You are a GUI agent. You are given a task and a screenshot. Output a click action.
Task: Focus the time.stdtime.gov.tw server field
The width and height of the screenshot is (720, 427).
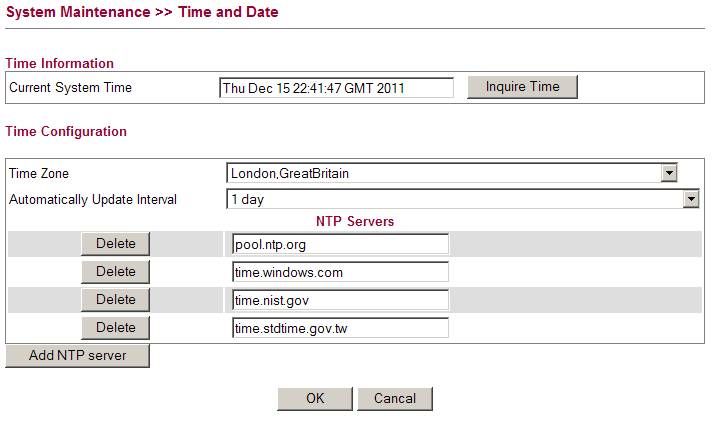(339, 328)
